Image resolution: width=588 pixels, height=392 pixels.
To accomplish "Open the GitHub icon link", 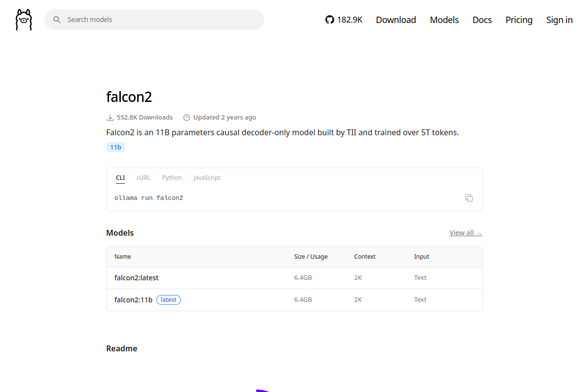I will tap(329, 20).
